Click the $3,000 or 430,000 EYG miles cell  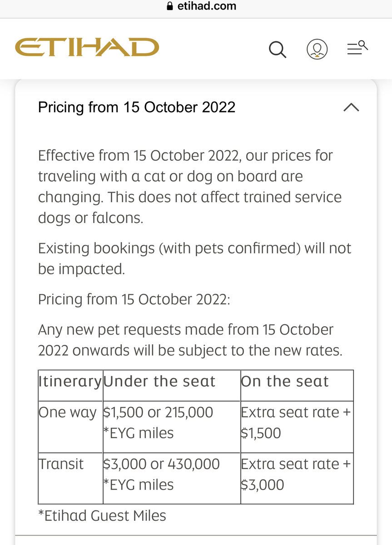pyautogui.click(x=172, y=478)
